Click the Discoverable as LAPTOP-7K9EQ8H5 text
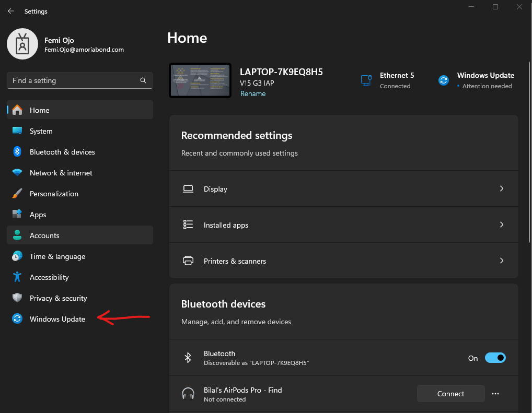The height and width of the screenshot is (413, 532). 256,363
